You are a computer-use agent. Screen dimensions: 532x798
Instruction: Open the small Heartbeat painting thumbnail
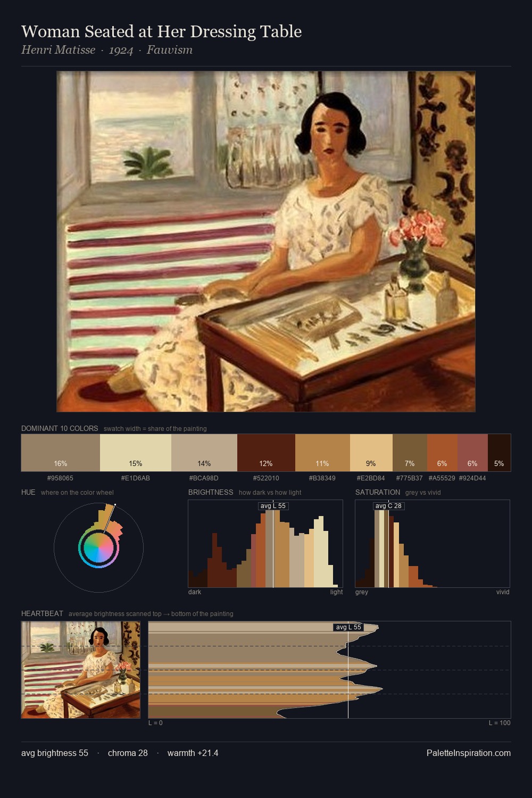(81, 670)
